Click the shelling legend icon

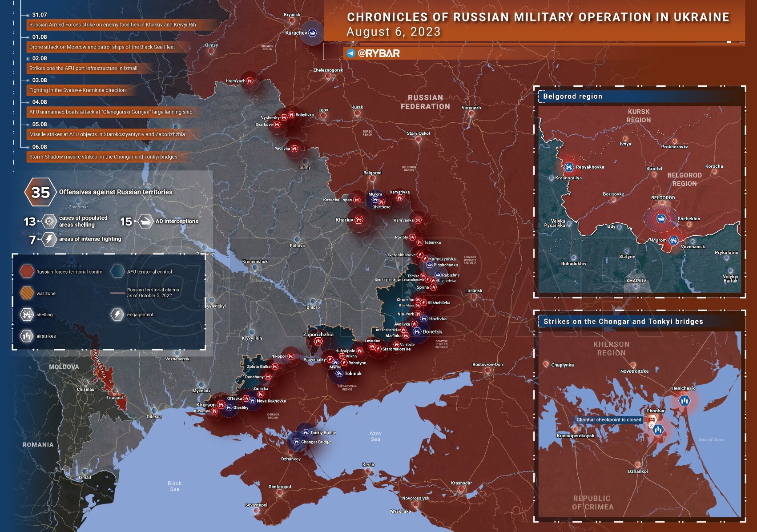pyautogui.click(x=27, y=314)
